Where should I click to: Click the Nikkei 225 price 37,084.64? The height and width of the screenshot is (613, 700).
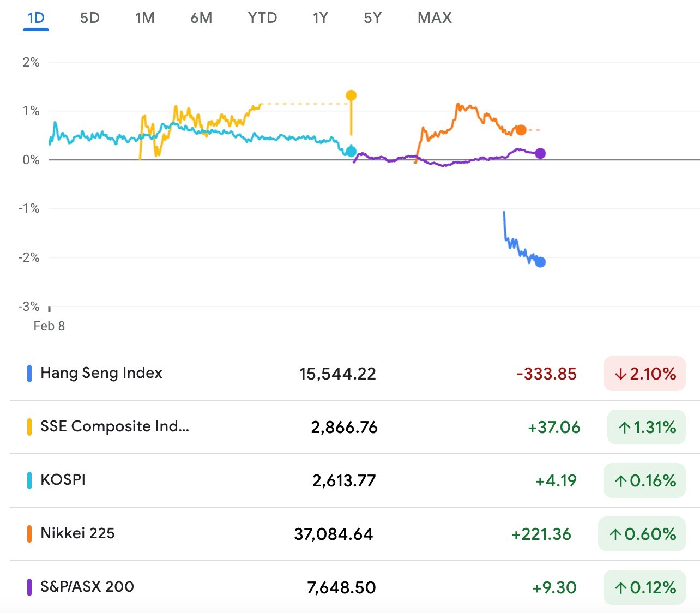point(334,534)
